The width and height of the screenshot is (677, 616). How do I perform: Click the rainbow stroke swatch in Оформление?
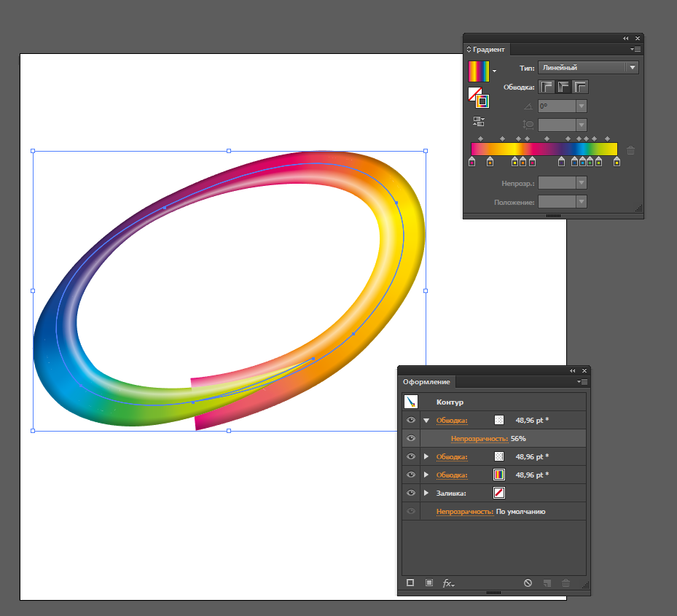pyautogui.click(x=499, y=475)
